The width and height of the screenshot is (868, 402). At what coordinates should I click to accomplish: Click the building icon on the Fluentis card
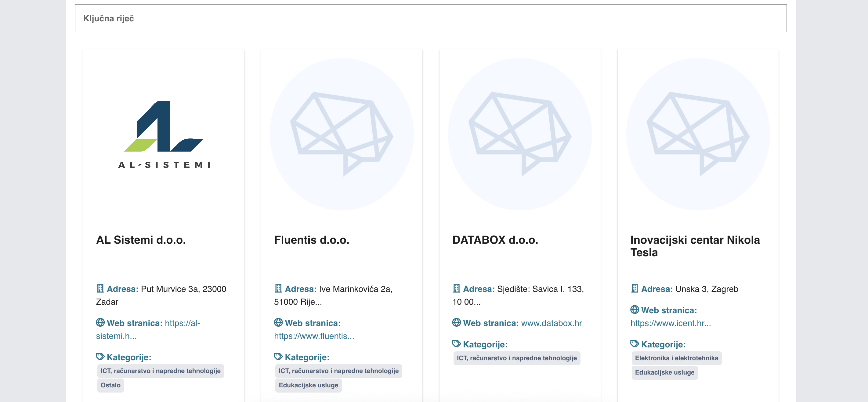(x=278, y=289)
